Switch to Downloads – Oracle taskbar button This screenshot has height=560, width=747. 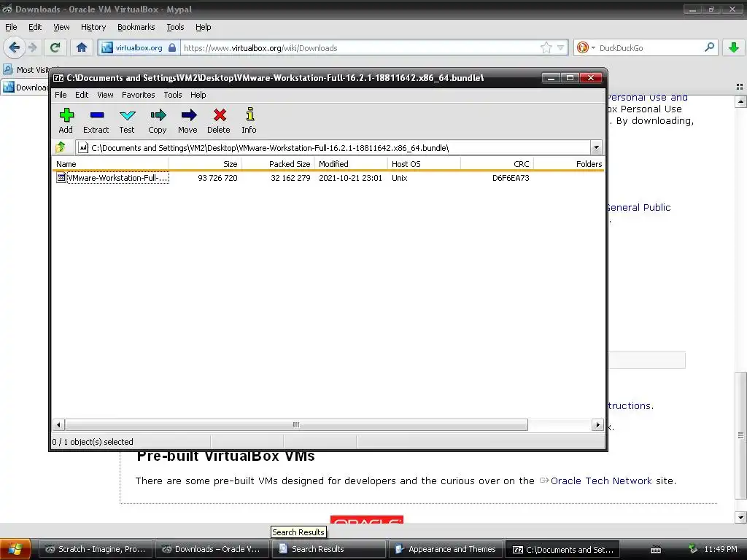(212, 549)
